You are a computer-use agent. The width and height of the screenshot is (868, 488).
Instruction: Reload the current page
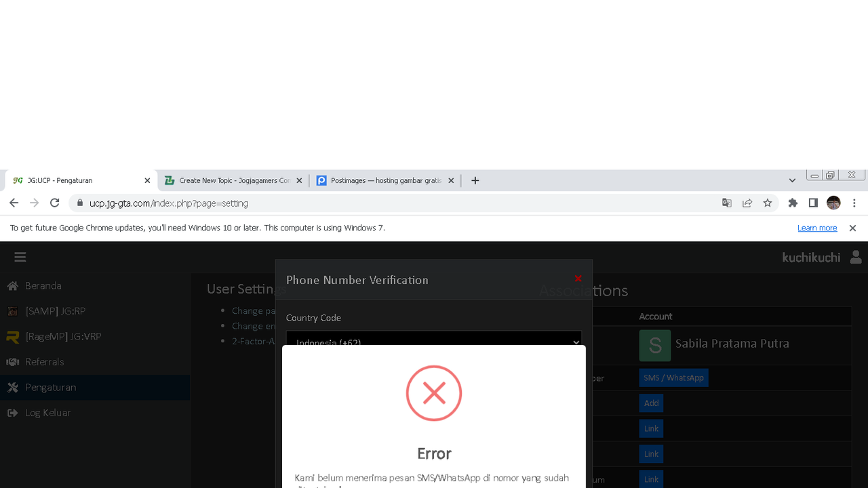pos(55,203)
